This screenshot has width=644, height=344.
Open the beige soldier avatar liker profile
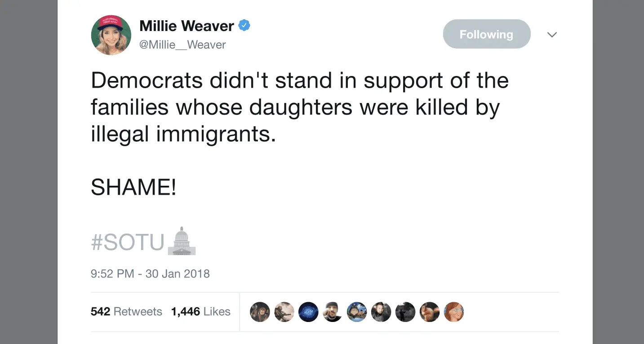coord(284,312)
